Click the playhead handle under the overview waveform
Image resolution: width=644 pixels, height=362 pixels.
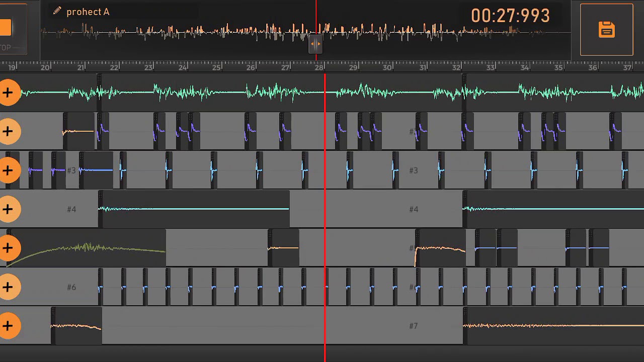tap(315, 44)
